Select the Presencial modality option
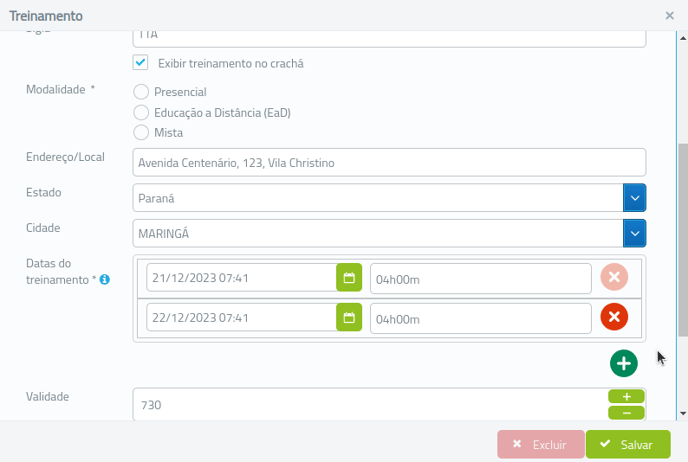 (x=141, y=92)
